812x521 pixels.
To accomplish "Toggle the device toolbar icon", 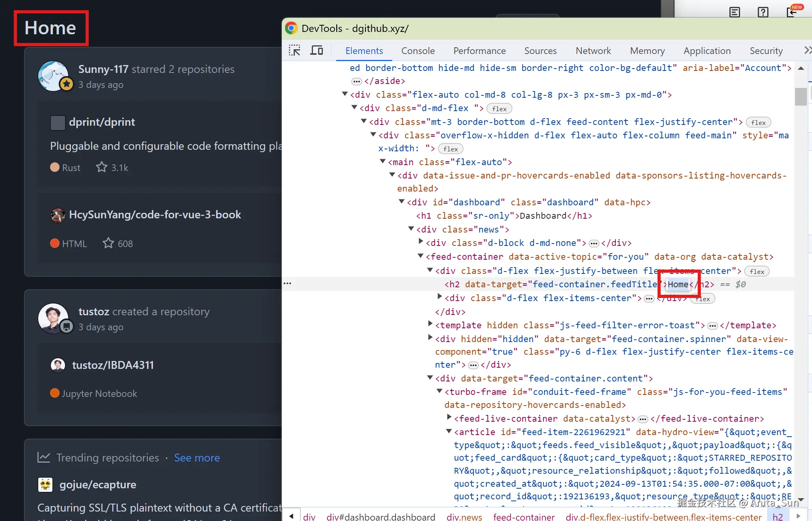I will coord(317,50).
